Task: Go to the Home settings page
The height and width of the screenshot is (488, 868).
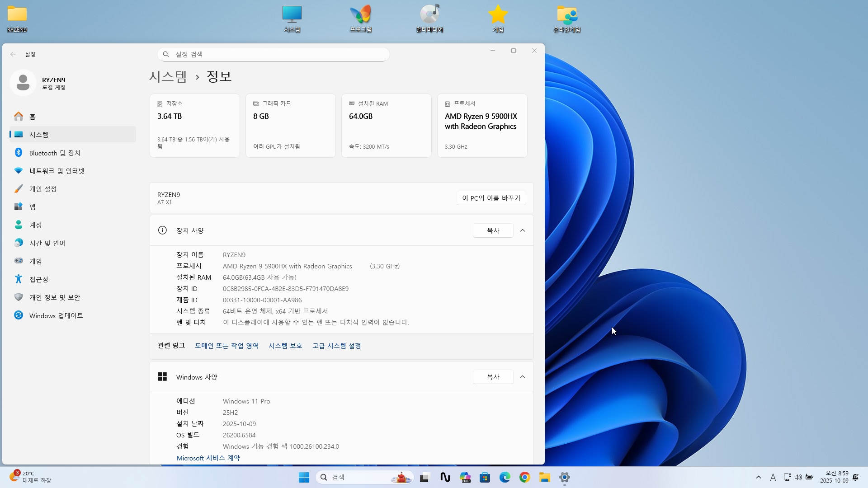Action: click(x=32, y=117)
